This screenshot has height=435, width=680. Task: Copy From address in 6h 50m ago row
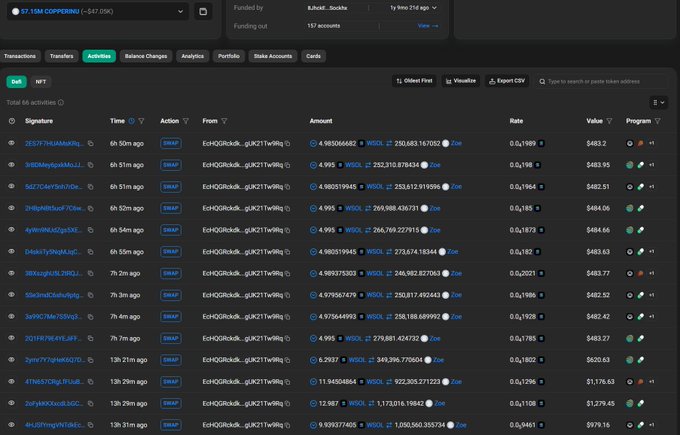[x=288, y=143]
